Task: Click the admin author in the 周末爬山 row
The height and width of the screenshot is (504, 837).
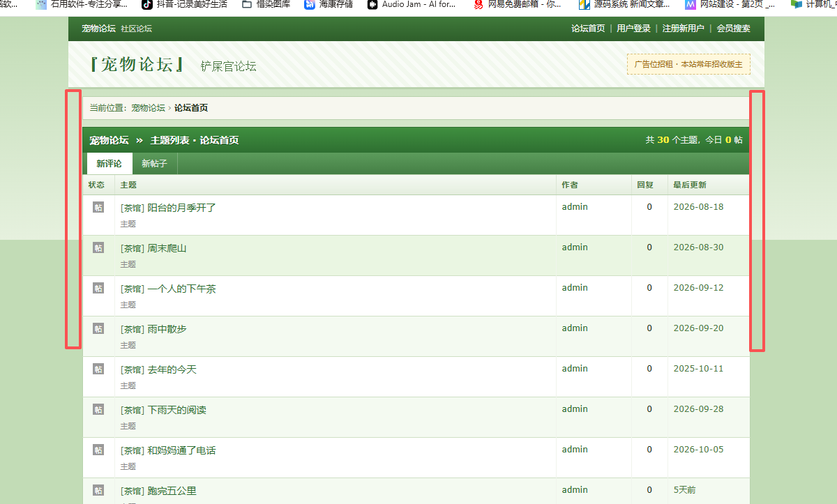Action: tap(575, 247)
